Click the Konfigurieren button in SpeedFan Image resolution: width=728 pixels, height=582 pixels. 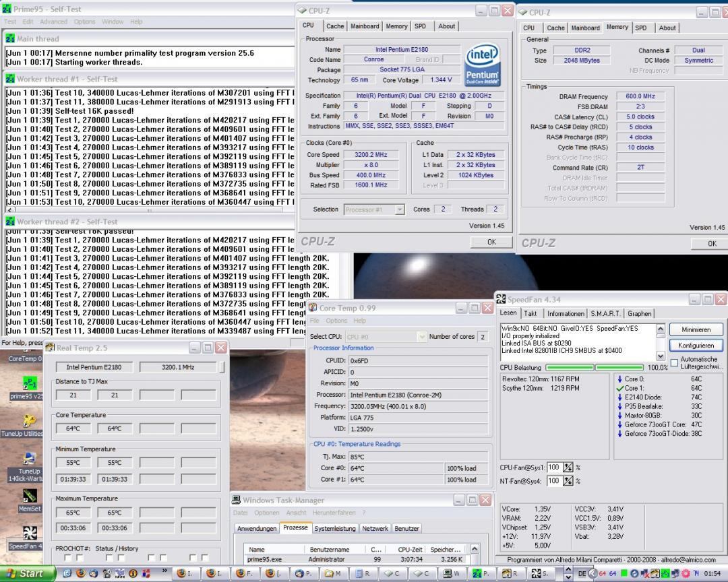coord(696,345)
